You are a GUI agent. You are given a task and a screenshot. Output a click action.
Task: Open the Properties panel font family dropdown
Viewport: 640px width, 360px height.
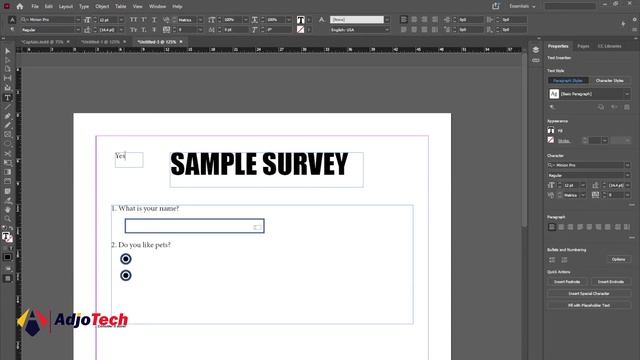[x=627, y=165]
